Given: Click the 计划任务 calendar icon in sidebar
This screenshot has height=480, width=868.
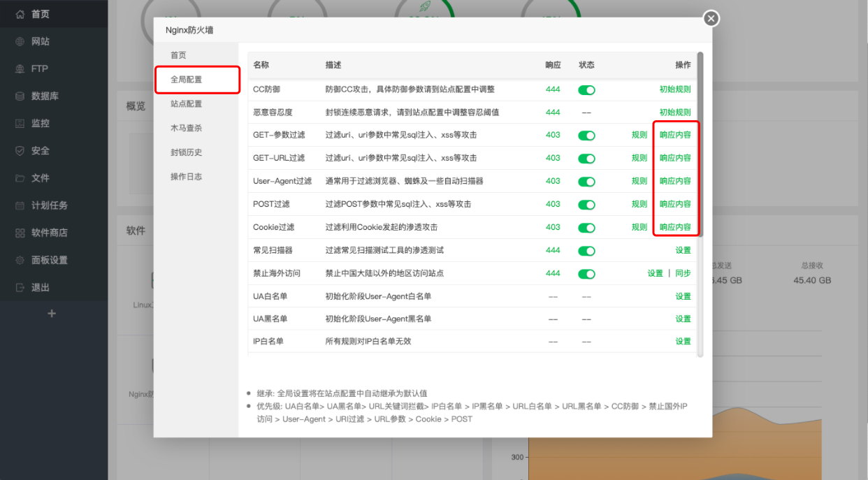Looking at the screenshot, I should [x=20, y=205].
